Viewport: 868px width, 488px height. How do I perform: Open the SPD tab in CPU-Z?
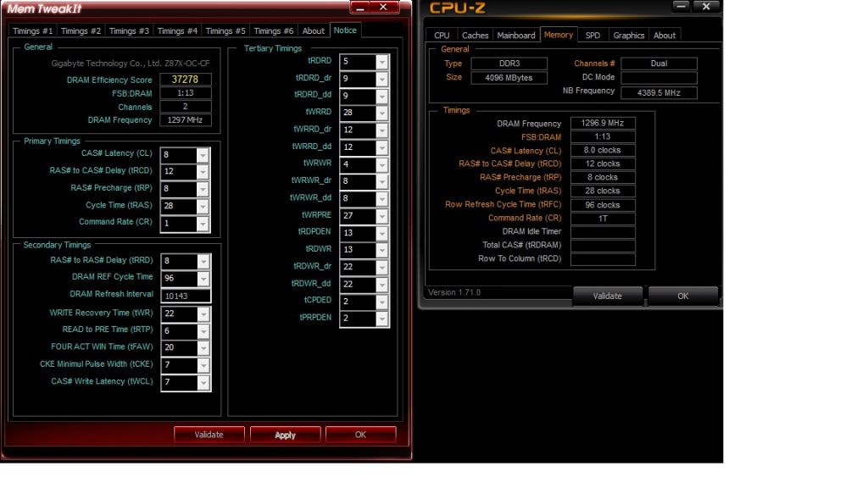click(593, 36)
